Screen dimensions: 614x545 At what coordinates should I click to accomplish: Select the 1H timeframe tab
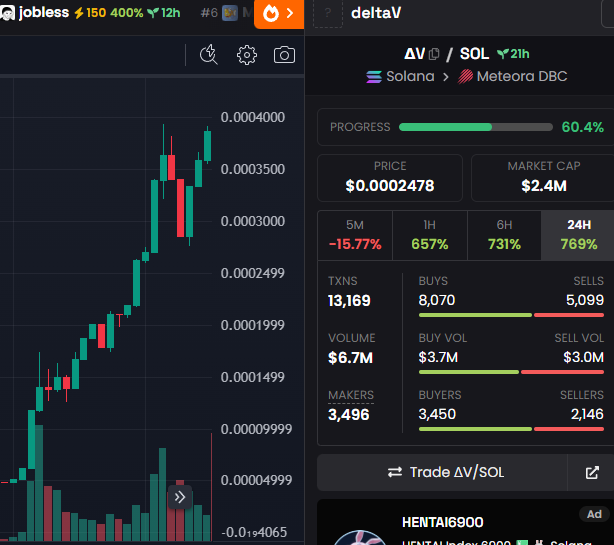coord(430,235)
